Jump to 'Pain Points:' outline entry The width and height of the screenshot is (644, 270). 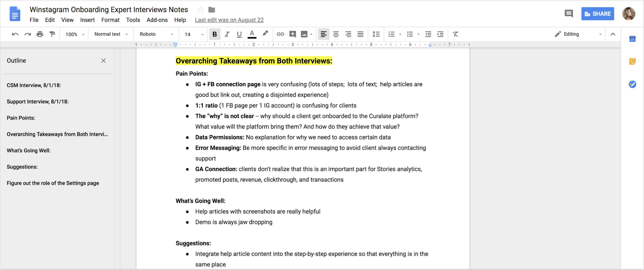[x=21, y=118]
